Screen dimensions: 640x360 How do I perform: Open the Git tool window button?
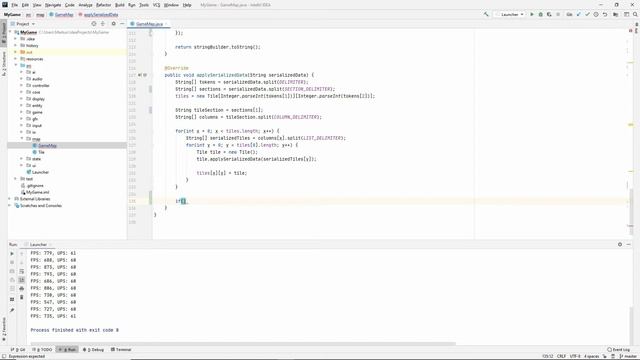18,350
